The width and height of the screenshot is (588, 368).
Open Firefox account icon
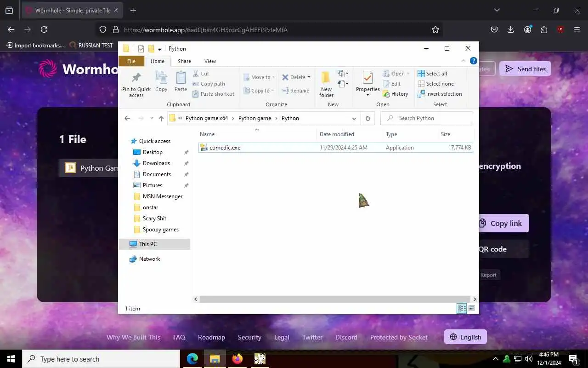click(527, 29)
